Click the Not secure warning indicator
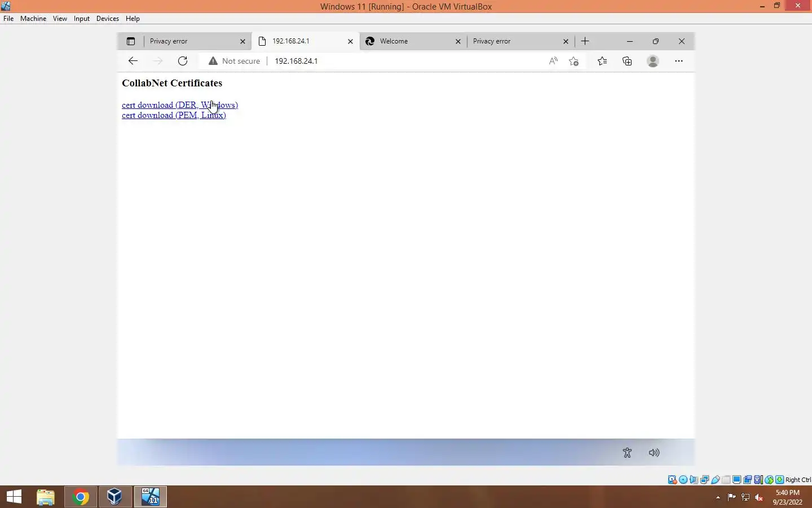The width and height of the screenshot is (812, 508). coord(235,61)
